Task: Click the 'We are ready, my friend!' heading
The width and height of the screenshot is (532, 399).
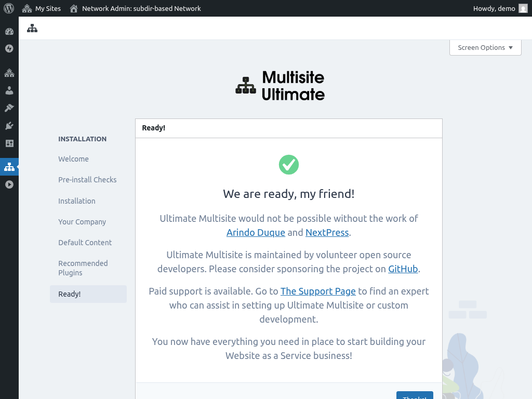Action: pyautogui.click(x=289, y=194)
